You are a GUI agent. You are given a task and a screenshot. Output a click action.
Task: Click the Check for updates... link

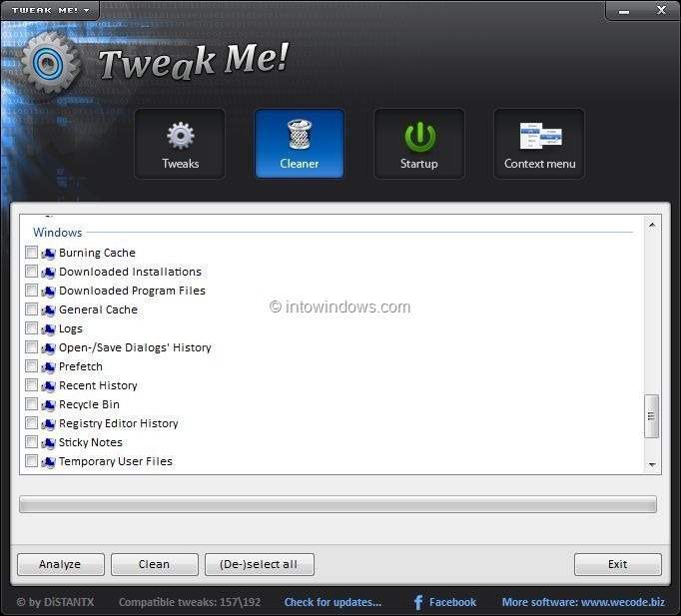[333, 602]
